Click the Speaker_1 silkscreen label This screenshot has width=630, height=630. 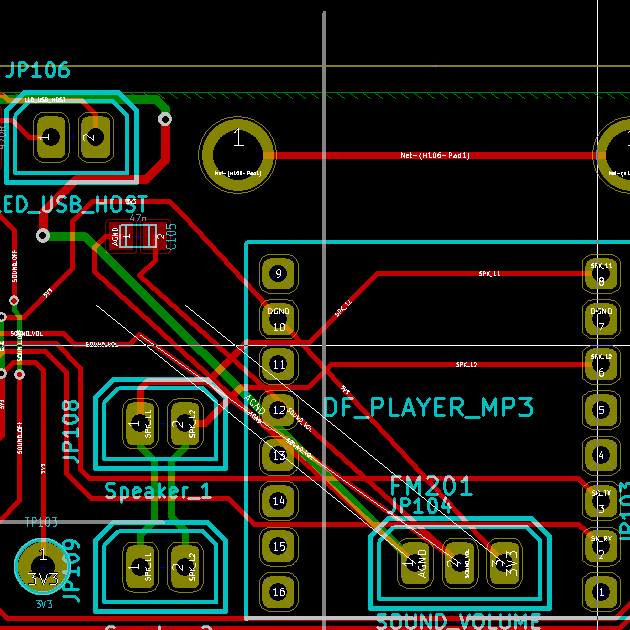[x=158, y=491]
